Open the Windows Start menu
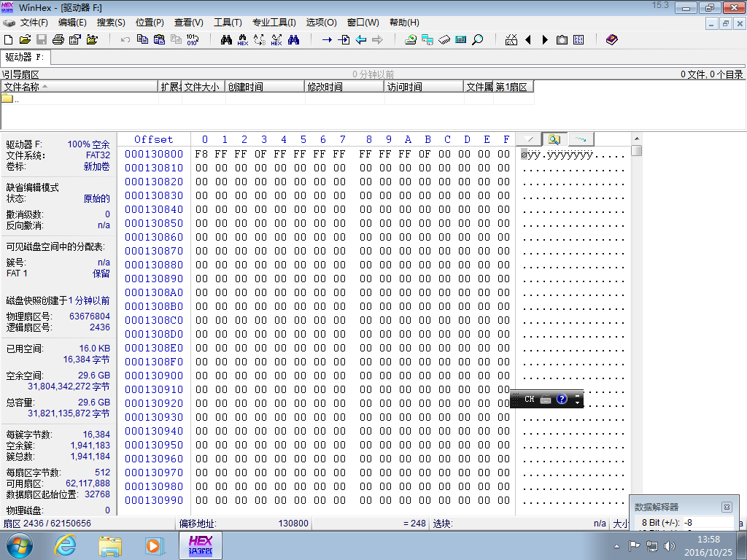 point(19,545)
